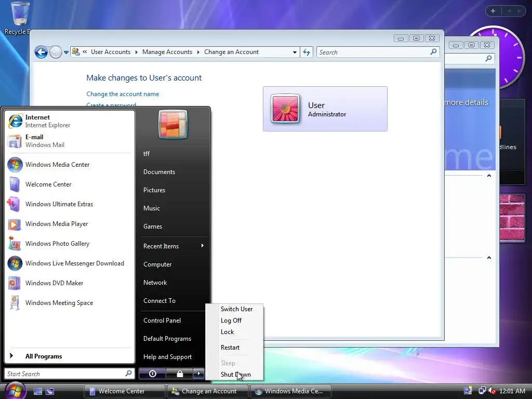The width and height of the screenshot is (532, 399).
Task: Open Windows DVD Maker
Action: coord(70,283)
